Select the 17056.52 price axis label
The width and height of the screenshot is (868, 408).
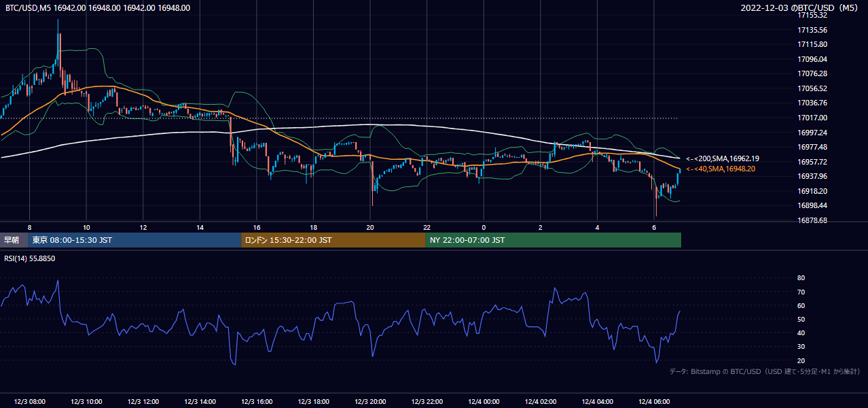coord(812,88)
